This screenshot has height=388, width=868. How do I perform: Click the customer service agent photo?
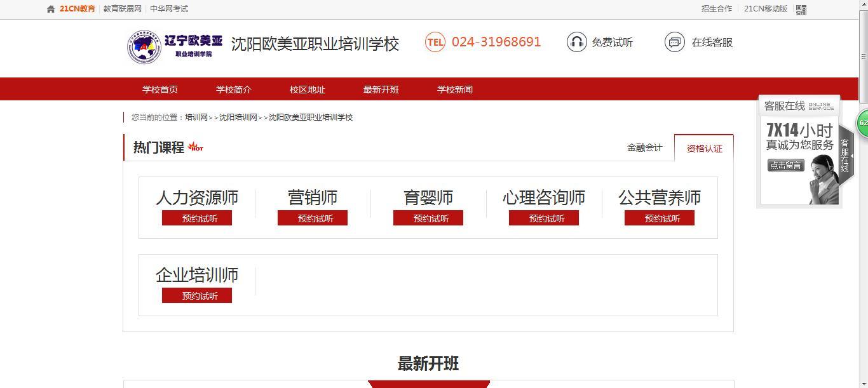(823, 179)
